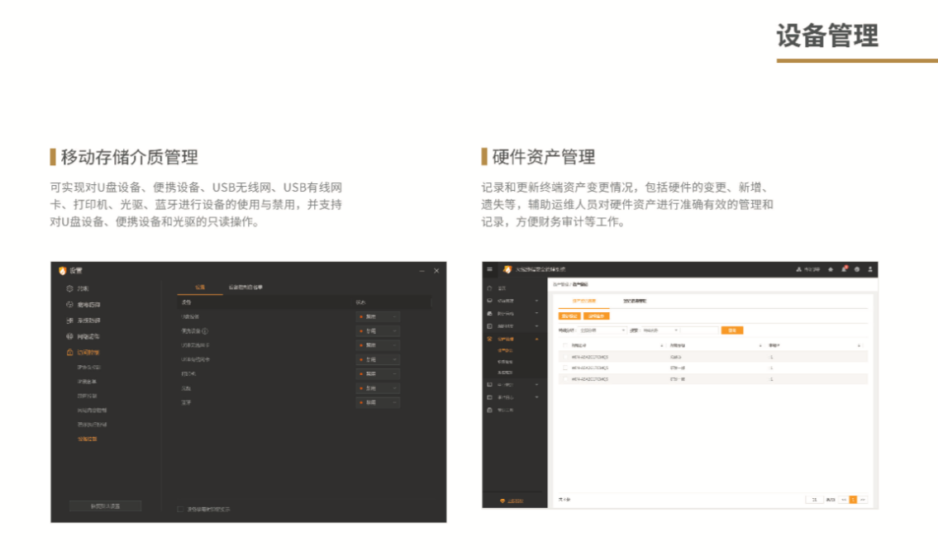This screenshot has height=560, width=938.
Task: Open 病毒防御 in the settings sidebar
Action: 83,305
